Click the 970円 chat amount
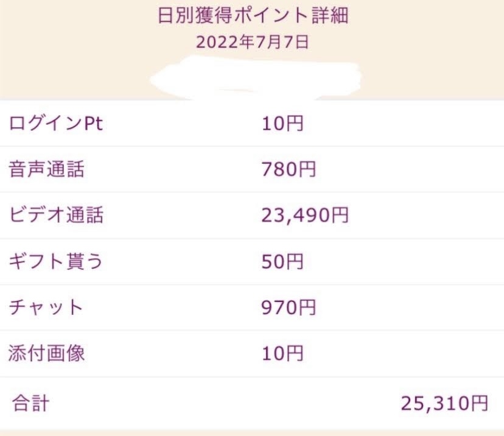Image resolution: width=504 pixels, height=436 pixels. 289,308
